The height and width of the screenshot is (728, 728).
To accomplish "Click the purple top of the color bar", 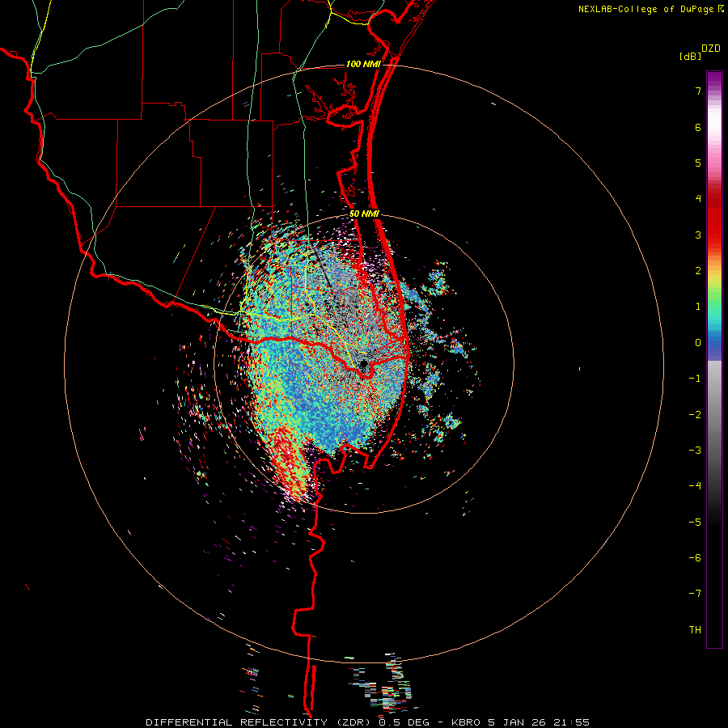I will [x=714, y=79].
